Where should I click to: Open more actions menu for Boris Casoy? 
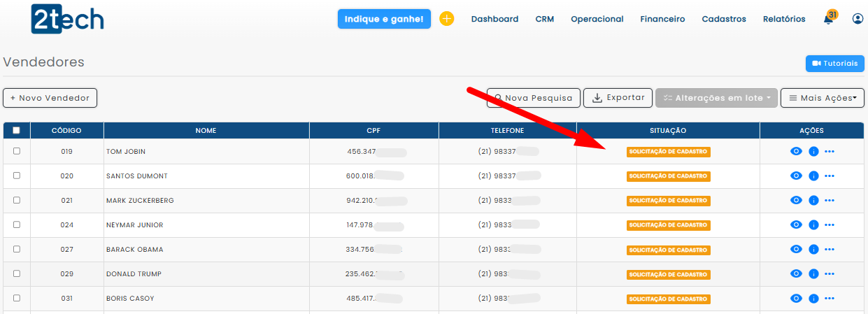coord(830,299)
